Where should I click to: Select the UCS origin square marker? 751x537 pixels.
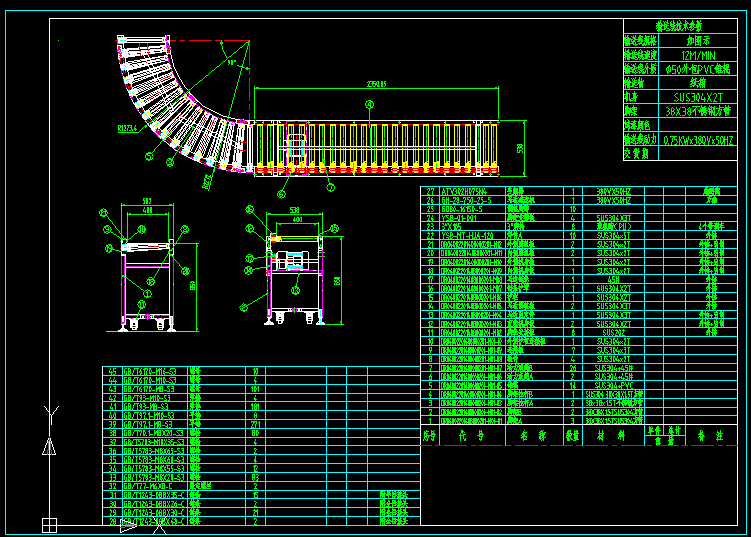click(49, 525)
